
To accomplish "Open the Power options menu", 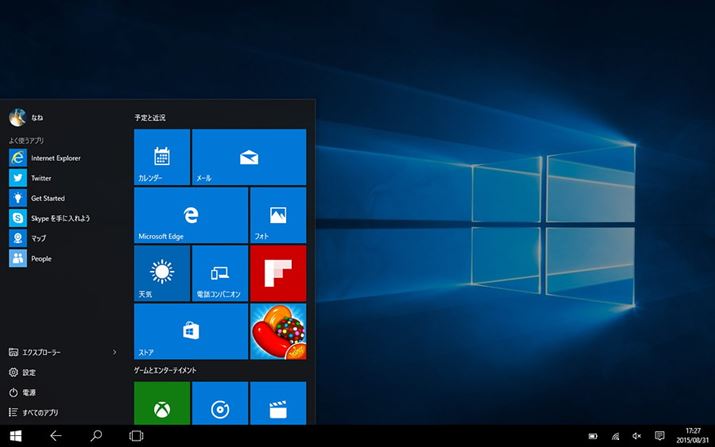I will coord(29,392).
